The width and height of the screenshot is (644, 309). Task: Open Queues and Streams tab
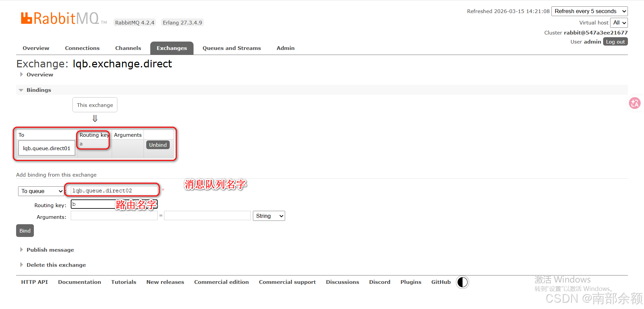[x=232, y=48]
